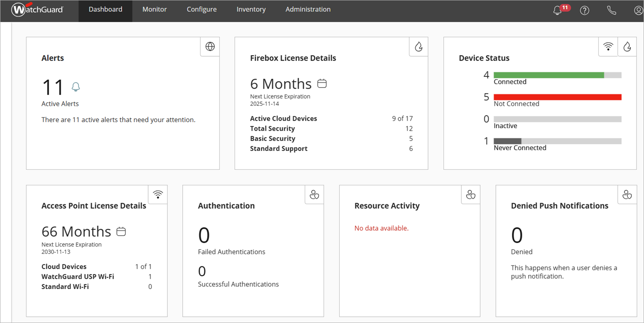Select the Wi-Fi icon on Device Status tile
This screenshot has height=323, width=644.
(608, 46)
